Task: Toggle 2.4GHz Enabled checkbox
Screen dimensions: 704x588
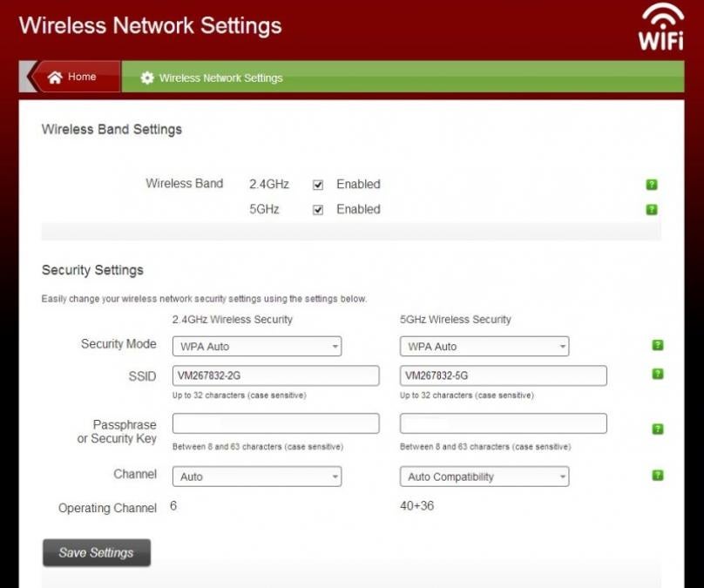Action: [318, 185]
